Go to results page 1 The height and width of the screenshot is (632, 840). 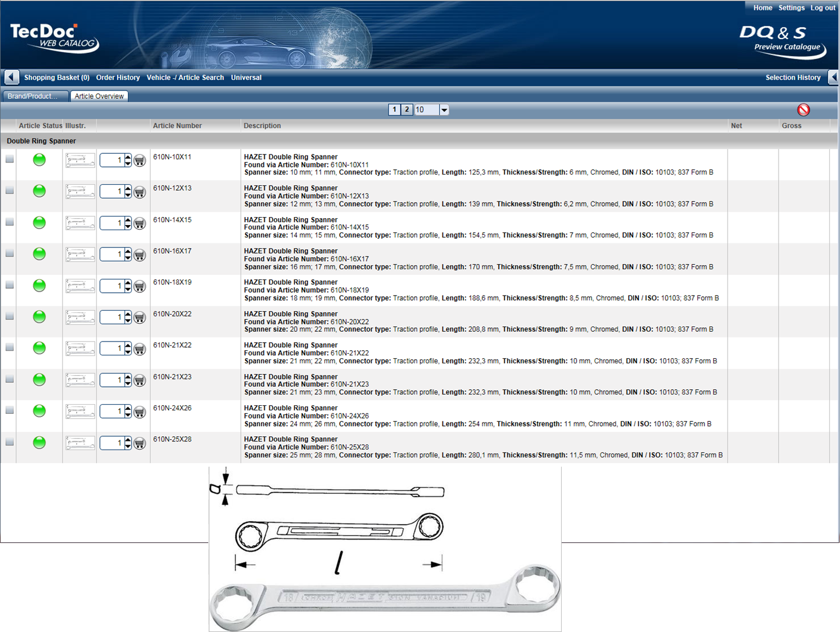coord(394,110)
